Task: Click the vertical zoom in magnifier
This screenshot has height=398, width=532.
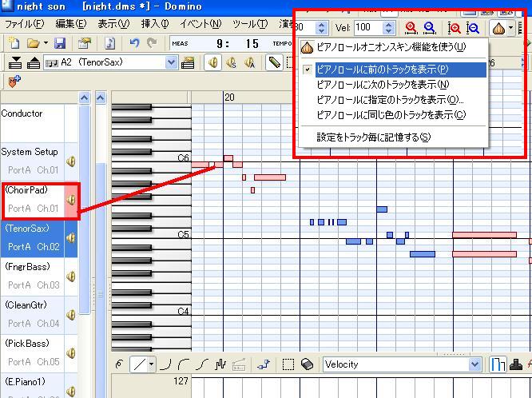Action: 454,28
